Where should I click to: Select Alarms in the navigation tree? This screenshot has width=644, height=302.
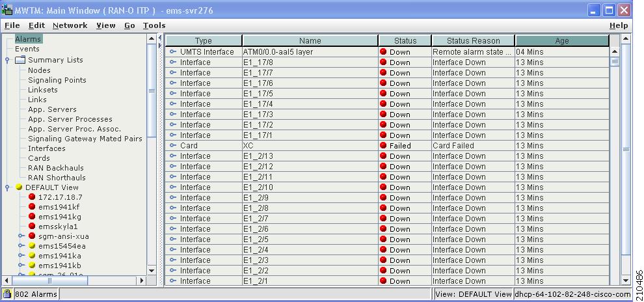pos(28,39)
